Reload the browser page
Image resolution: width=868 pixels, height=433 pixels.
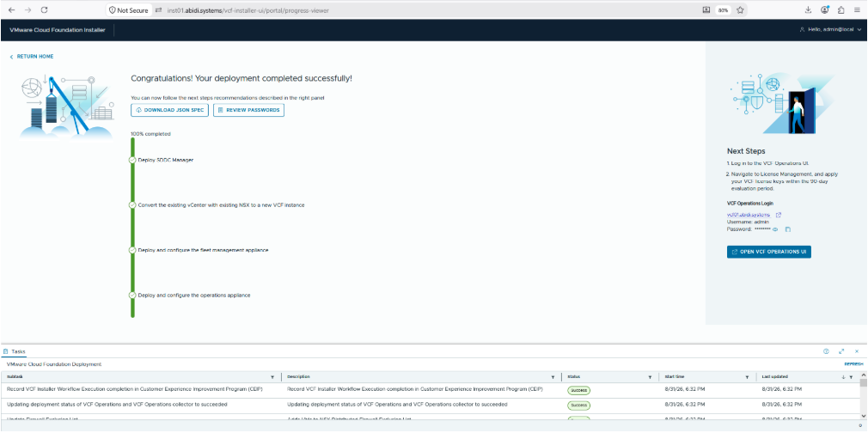pos(45,10)
